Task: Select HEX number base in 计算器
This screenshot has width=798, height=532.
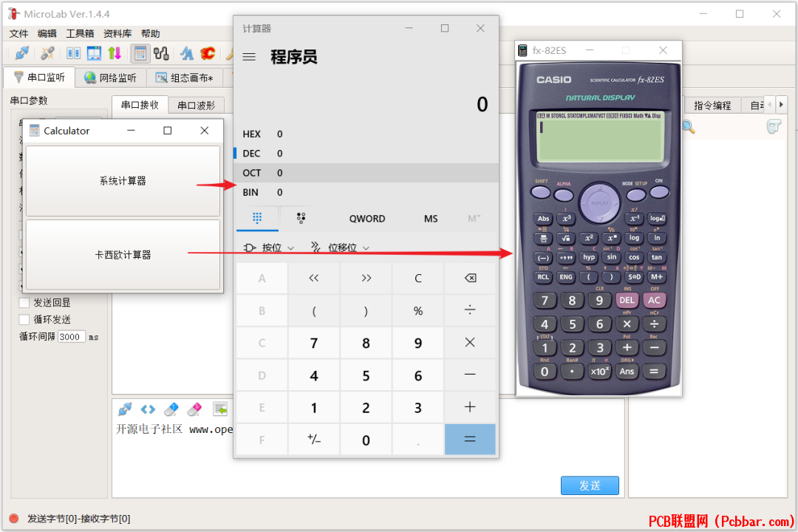Action: tap(366, 134)
